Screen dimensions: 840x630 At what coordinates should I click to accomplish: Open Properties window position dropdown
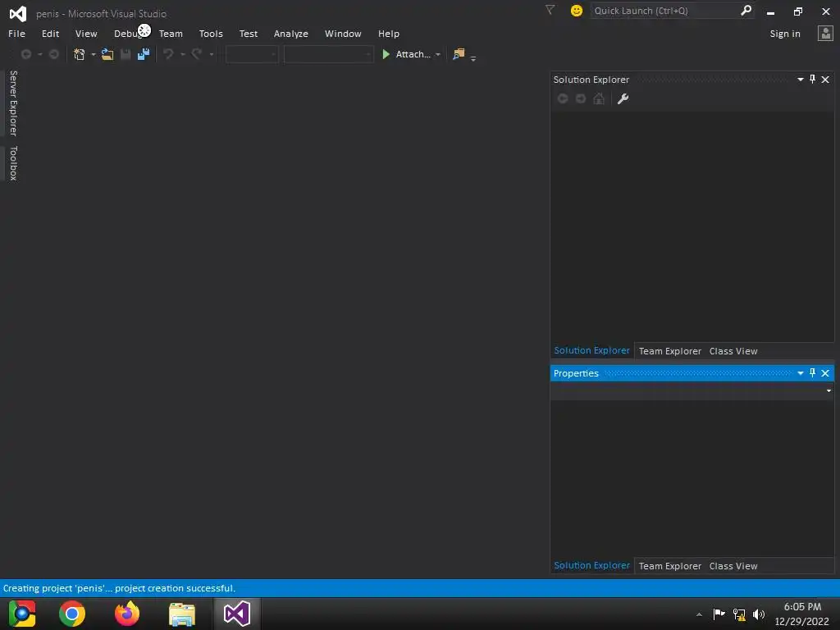click(801, 373)
